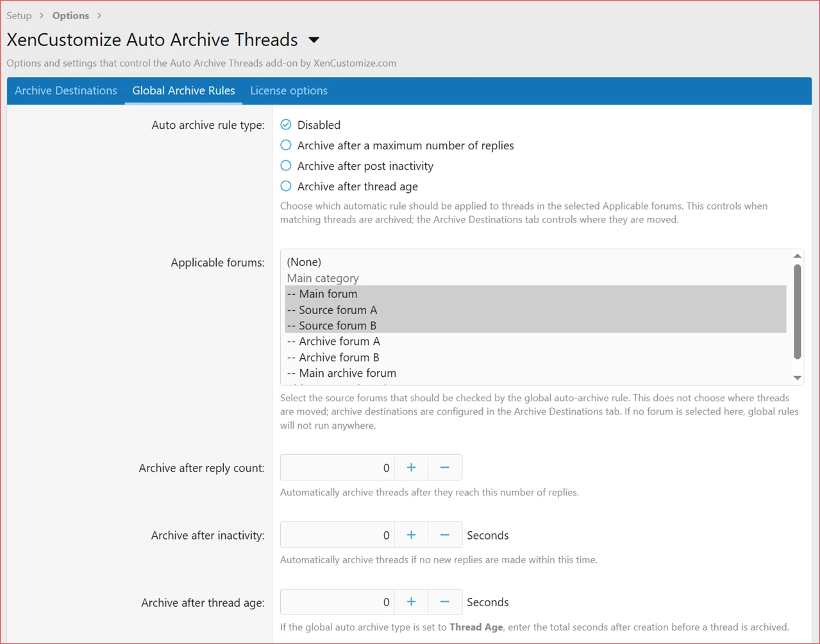The height and width of the screenshot is (644, 820).
Task: Open the License options tab
Action: (289, 90)
